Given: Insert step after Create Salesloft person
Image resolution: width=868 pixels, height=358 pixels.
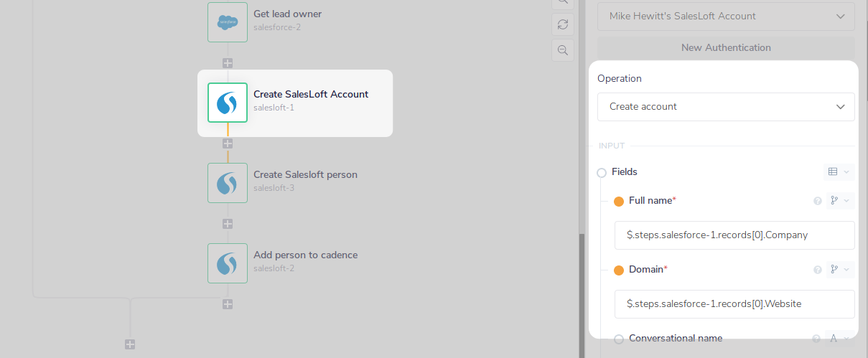Looking at the screenshot, I should coord(228,224).
